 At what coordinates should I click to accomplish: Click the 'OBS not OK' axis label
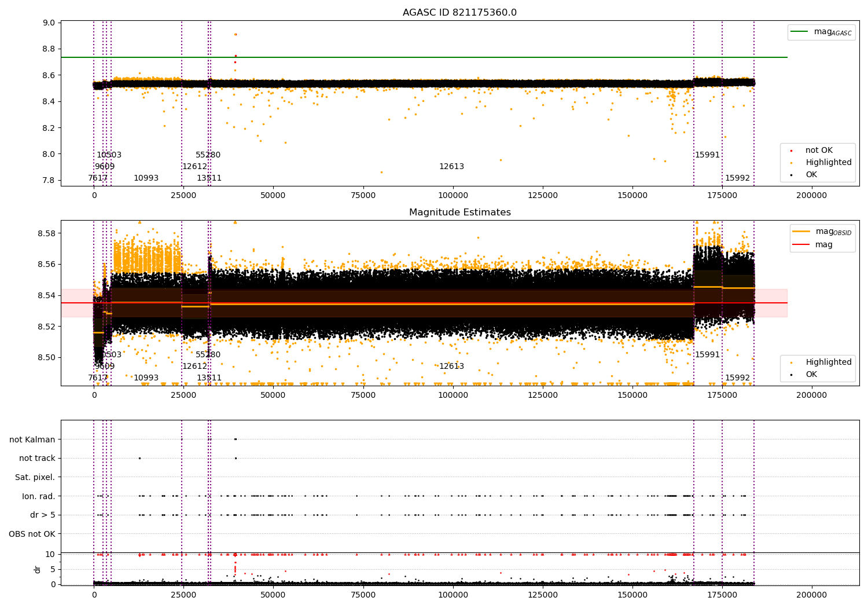tap(32, 534)
